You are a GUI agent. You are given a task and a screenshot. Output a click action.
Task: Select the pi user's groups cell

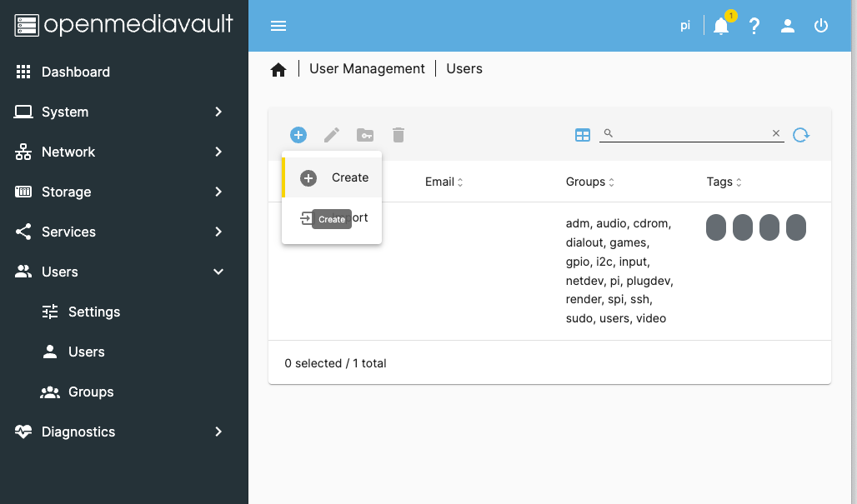(x=619, y=271)
